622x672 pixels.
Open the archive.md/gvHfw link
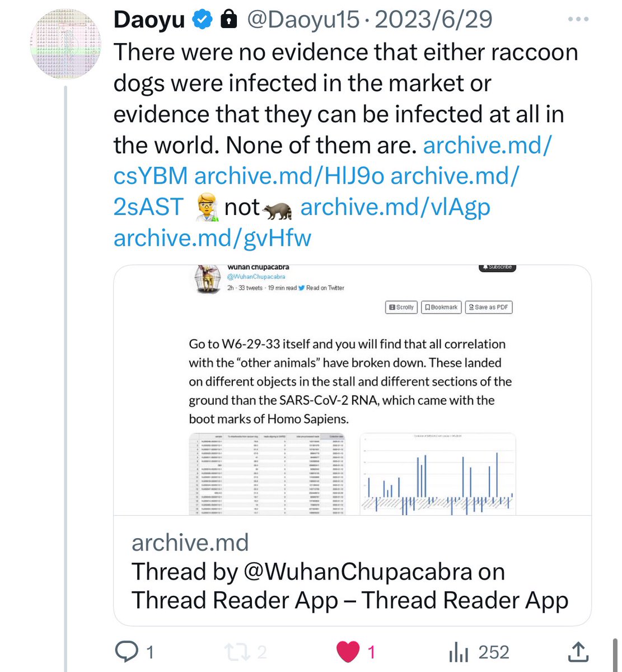[x=212, y=238]
